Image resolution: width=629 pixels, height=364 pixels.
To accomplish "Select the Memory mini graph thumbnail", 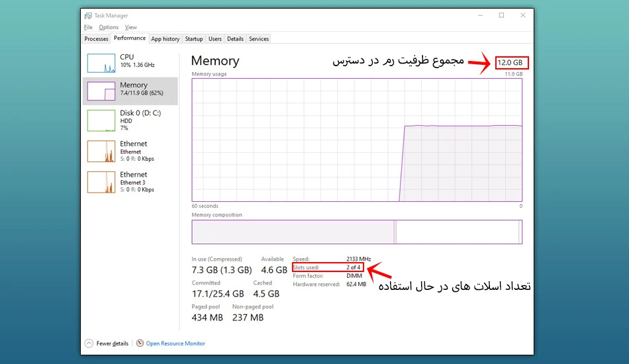I will (101, 91).
